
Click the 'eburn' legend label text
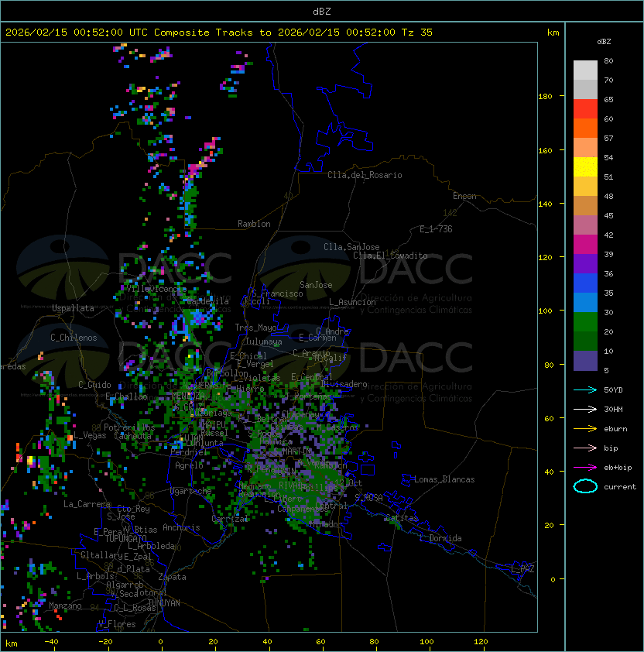click(615, 429)
